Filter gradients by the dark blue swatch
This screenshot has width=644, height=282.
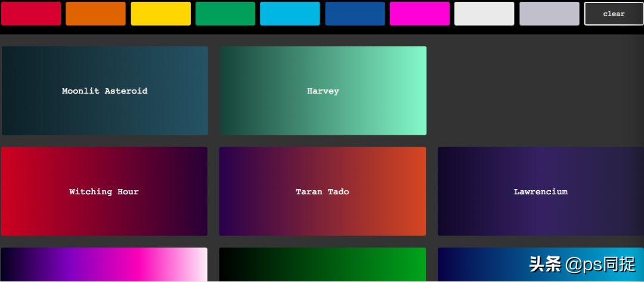coord(355,14)
